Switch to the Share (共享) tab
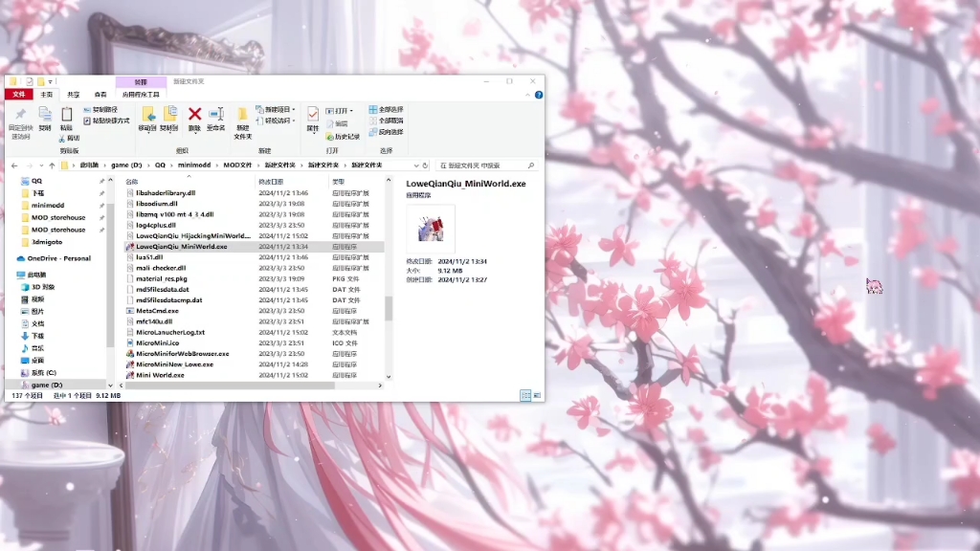980x551 pixels. click(74, 95)
